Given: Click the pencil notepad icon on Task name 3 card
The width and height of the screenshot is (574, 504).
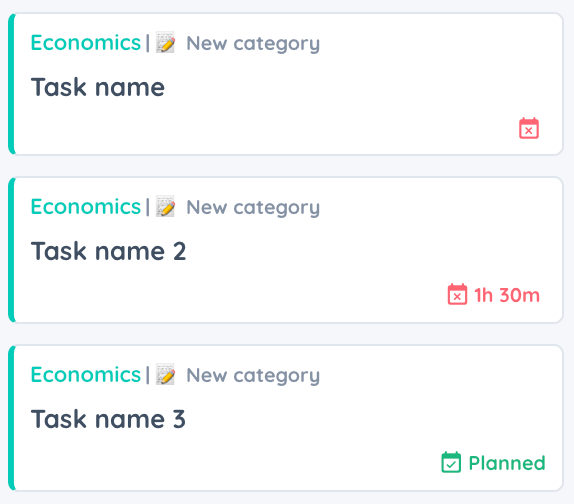Looking at the screenshot, I should (165, 374).
